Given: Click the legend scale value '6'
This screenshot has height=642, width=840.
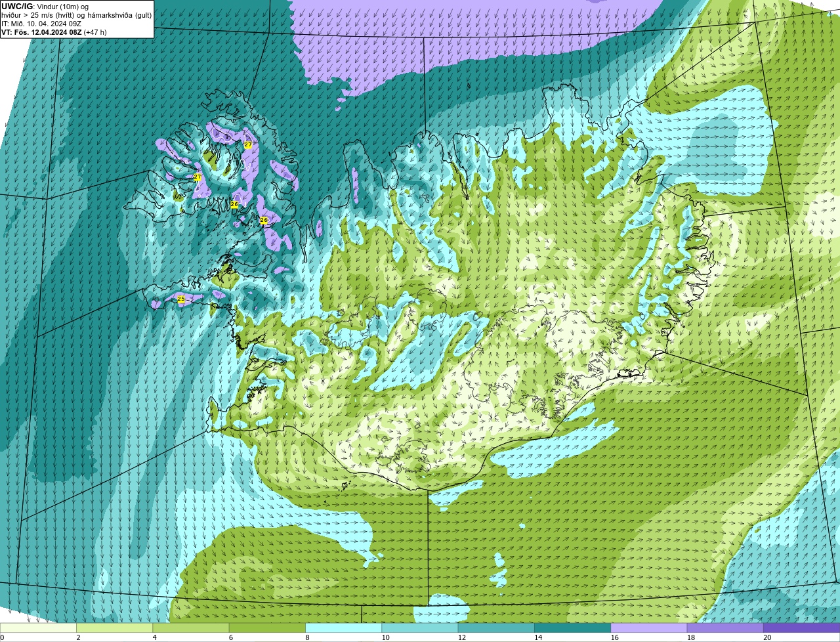Looking at the screenshot, I should 231,637.
